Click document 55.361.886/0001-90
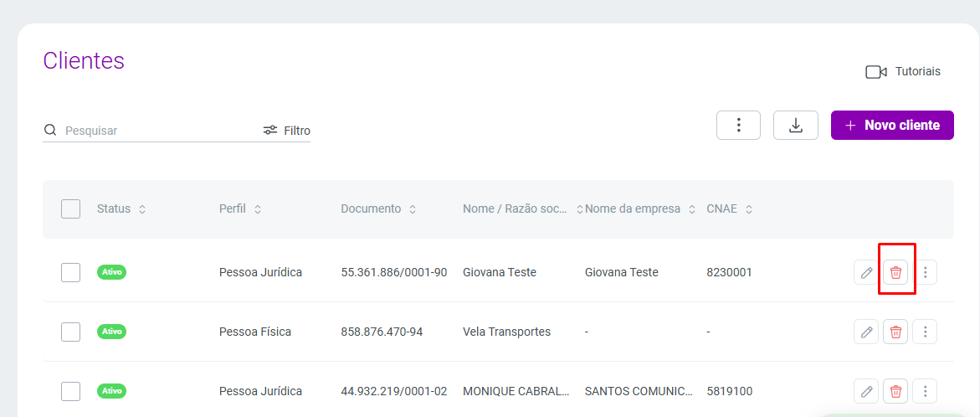The image size is (980, 417). pyautogui.click(x=393, y=273)
